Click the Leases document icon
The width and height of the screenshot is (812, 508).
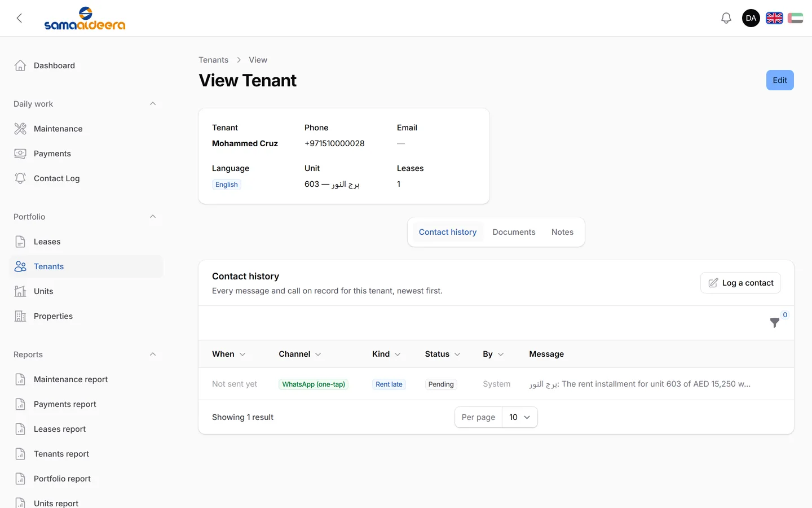(20, 242)
